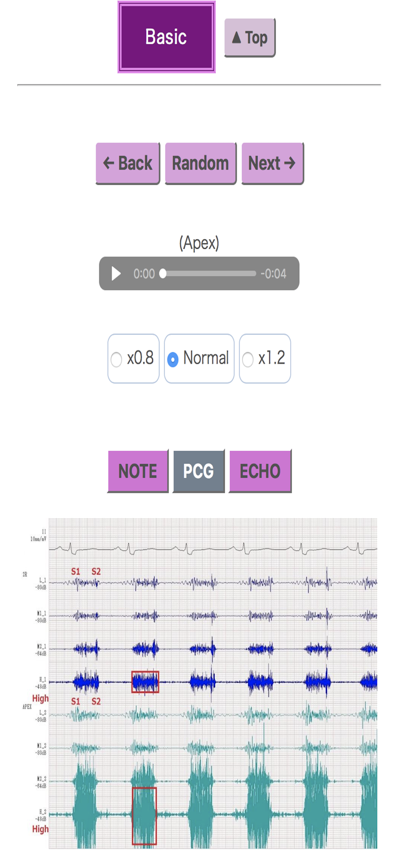
Task: Jump to page top with Top button
Action: tap(250, 38)
